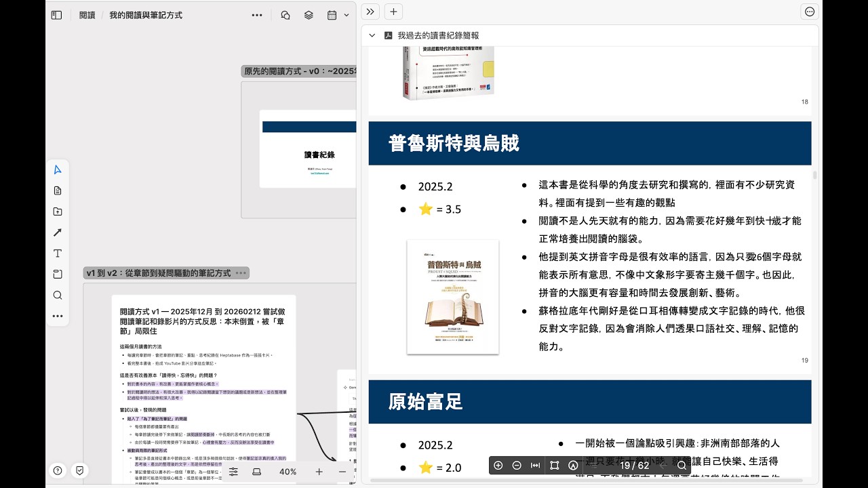Open PDF annotation highlight tool
This screenshot has width=868, height=488.
pyautogui.click(x=573, y=466)
